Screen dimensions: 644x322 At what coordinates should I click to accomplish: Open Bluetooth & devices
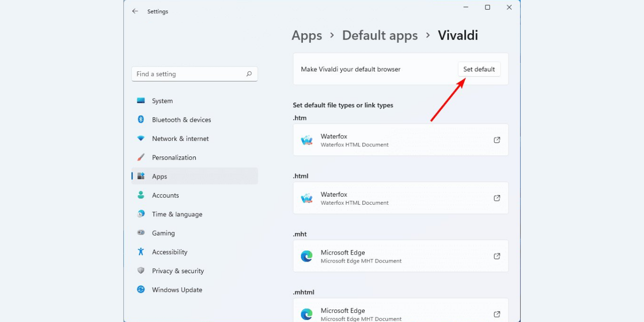click(x=195, y=120)
